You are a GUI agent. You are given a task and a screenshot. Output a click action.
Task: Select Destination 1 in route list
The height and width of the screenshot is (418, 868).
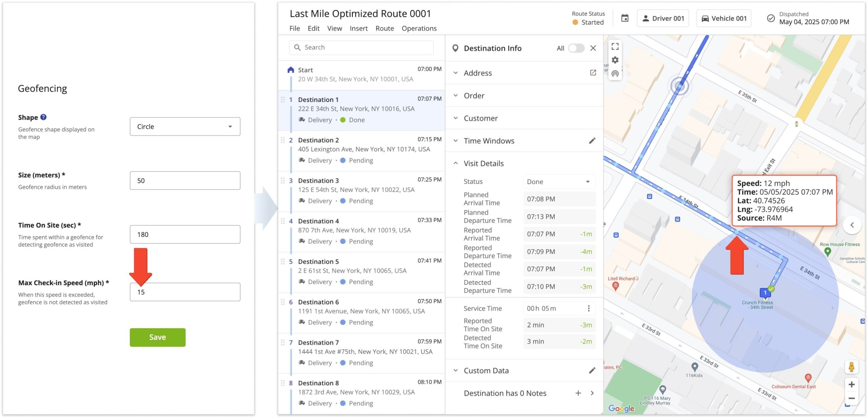coord(361,110)
